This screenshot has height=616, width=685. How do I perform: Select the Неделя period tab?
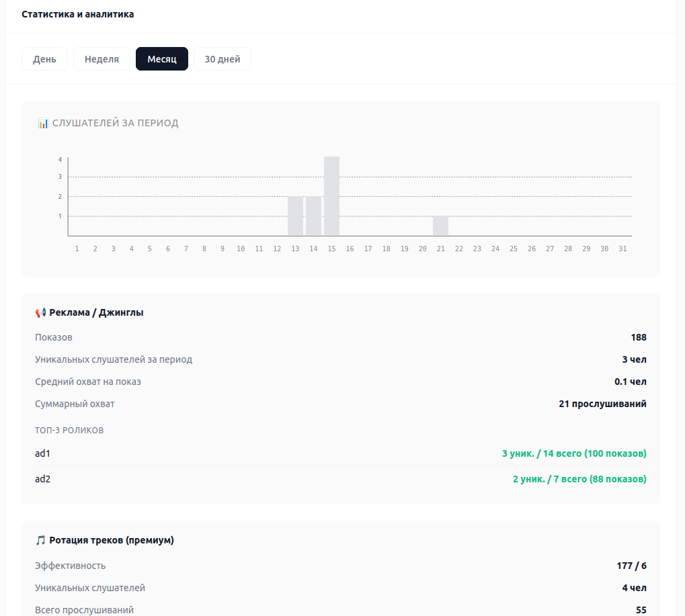102,59
